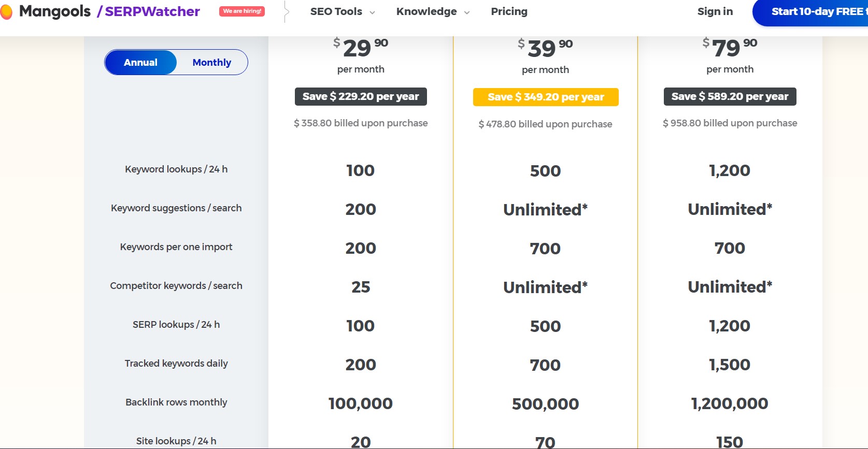
Task: Open the Knowledge dropdown menu
Action: (x=433, y=11)
